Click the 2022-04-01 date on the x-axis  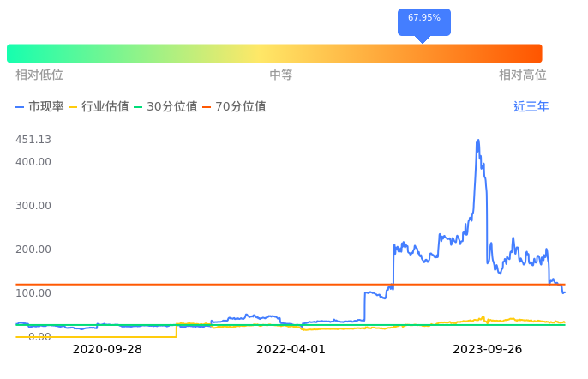(291, 349)
